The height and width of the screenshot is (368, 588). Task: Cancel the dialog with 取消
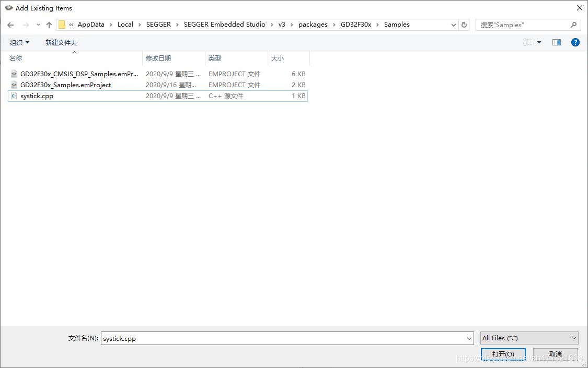[x=556, y=354]
